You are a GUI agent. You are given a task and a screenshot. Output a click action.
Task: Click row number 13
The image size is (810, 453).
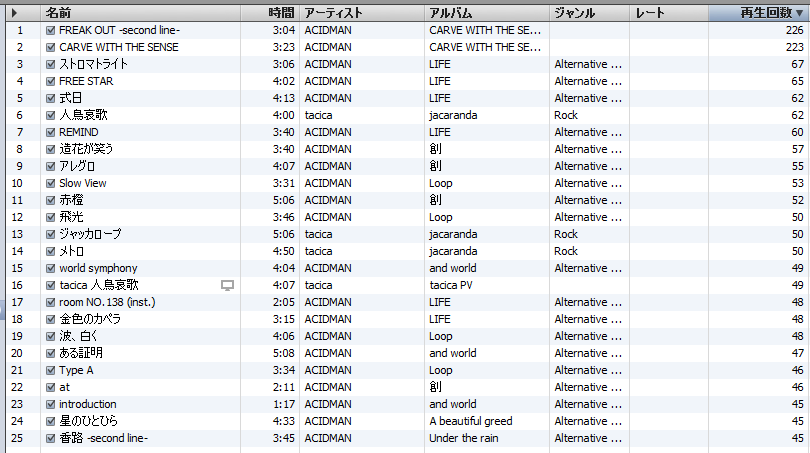point(17,235)
